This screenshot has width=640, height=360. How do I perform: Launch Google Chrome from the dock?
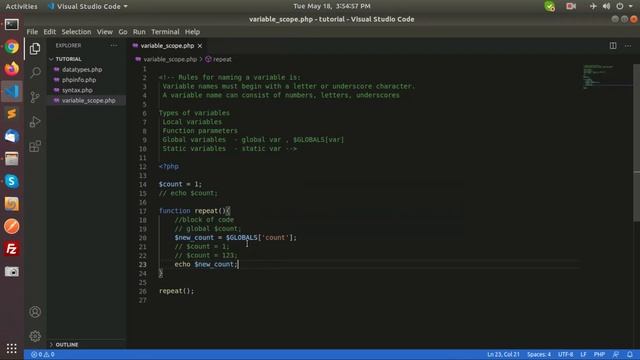pos(11,47)
